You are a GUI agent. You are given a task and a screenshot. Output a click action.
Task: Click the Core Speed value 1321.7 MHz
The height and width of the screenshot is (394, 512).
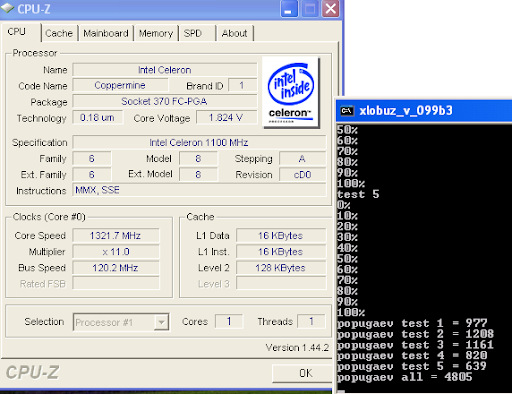(x=116, y=236)
